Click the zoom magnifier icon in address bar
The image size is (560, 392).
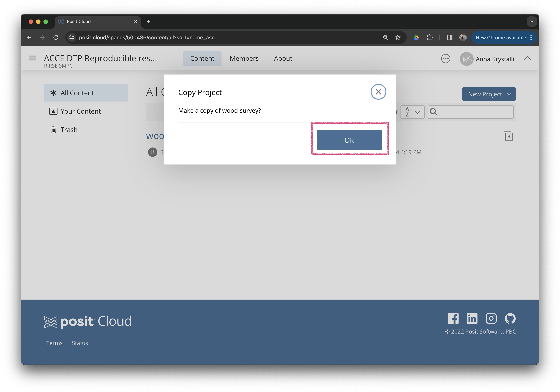[x=385, y=37]
